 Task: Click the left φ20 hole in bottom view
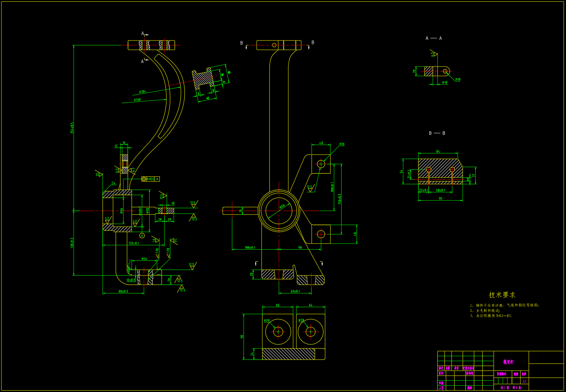[x=278, y=332]
